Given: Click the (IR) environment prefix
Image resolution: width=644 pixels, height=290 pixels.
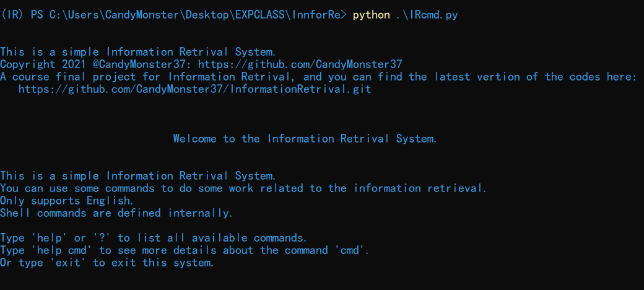Looking at the screenshot, I should [x=12, y=15].
